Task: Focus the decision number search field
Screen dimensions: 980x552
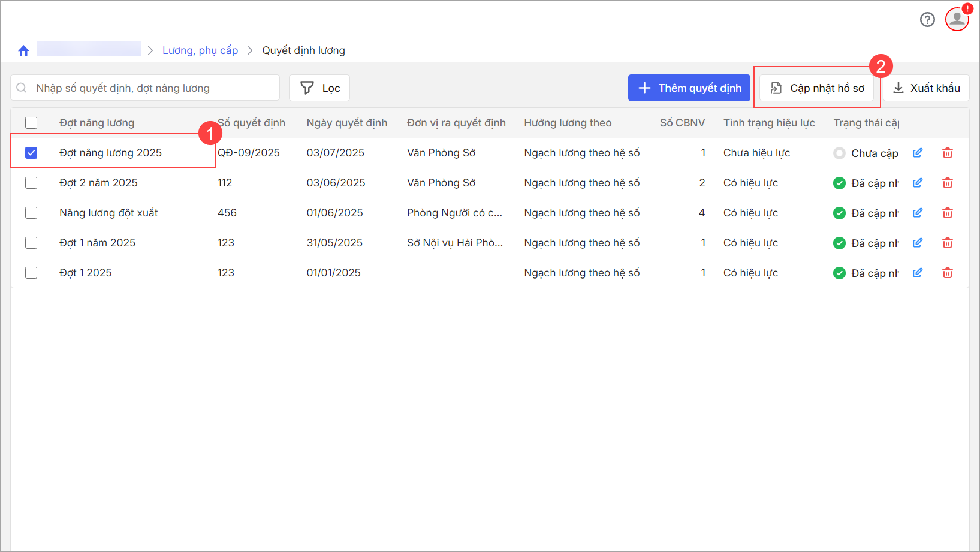Action: pos(150,88)
